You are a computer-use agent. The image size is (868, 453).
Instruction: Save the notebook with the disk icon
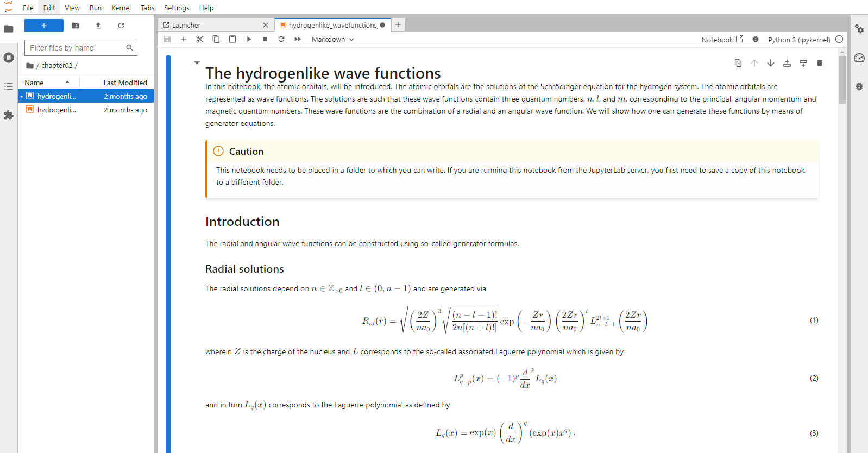click(167, 39)
